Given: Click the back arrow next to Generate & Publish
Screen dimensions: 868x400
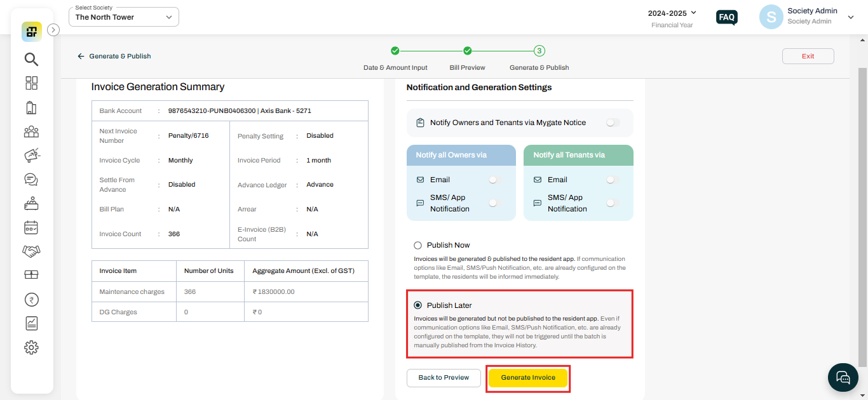Looking at the screenshot, I should [81, 56].
